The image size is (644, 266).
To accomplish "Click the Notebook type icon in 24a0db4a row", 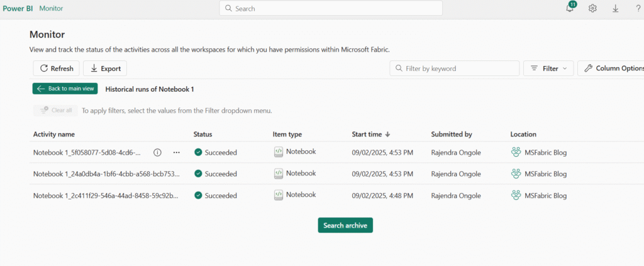I will pos(279,174).
